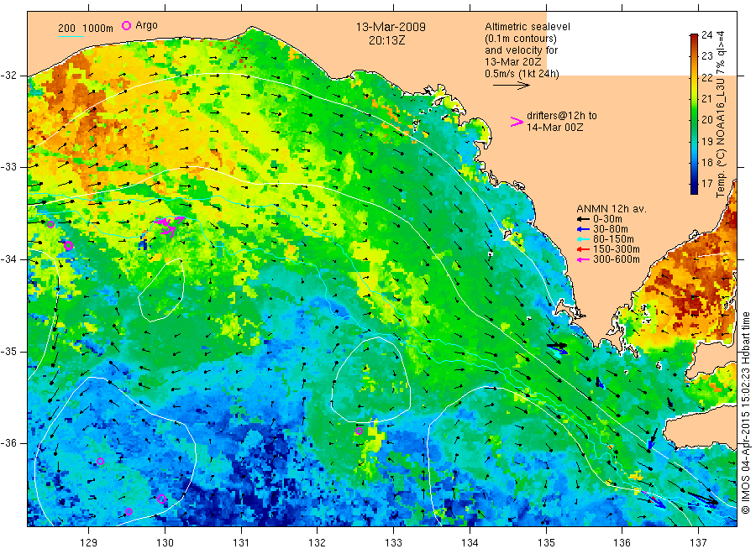Select the 'ANMN 12h av.' legend title

[612, 209]
